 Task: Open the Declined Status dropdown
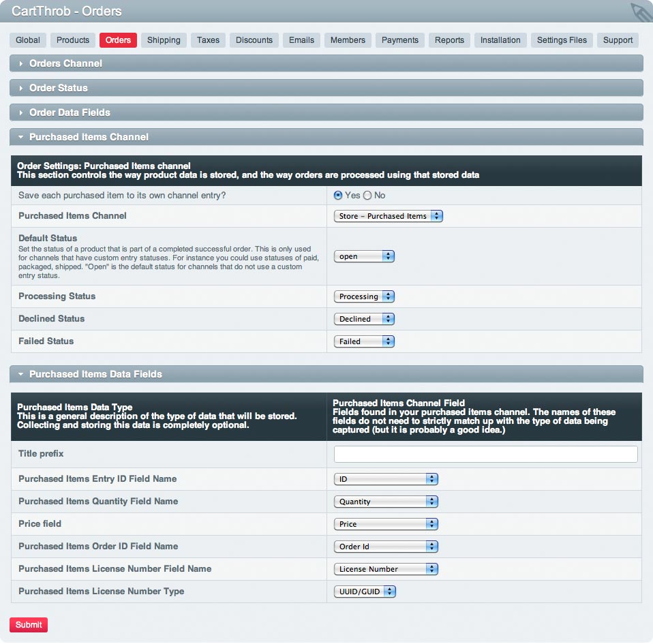coord(364,319)
